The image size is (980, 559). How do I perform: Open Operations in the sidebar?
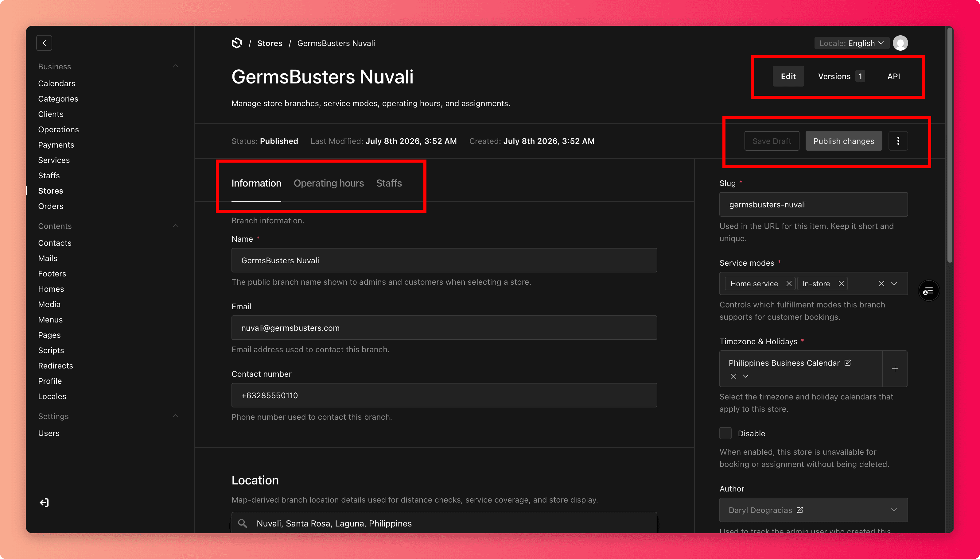tap(58, 129)
